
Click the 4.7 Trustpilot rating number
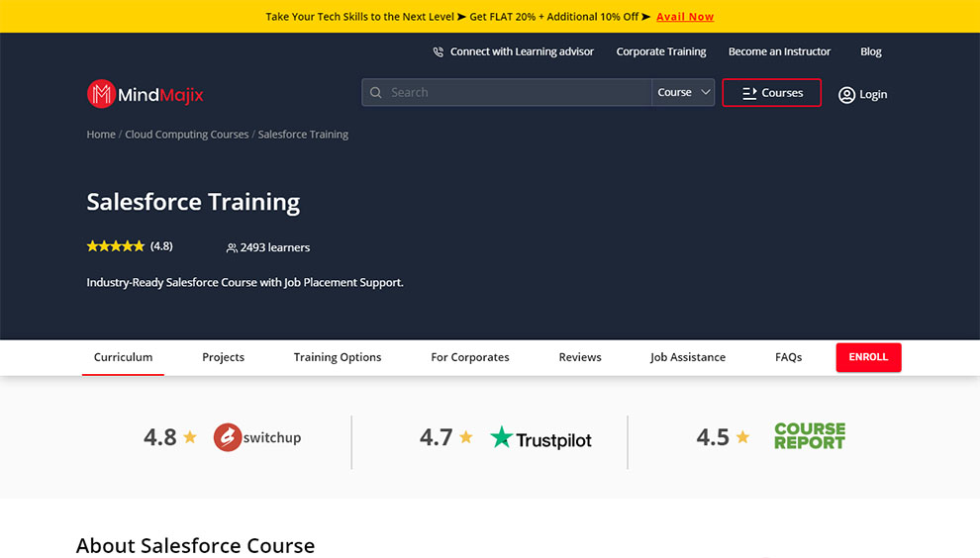point(436,436)
